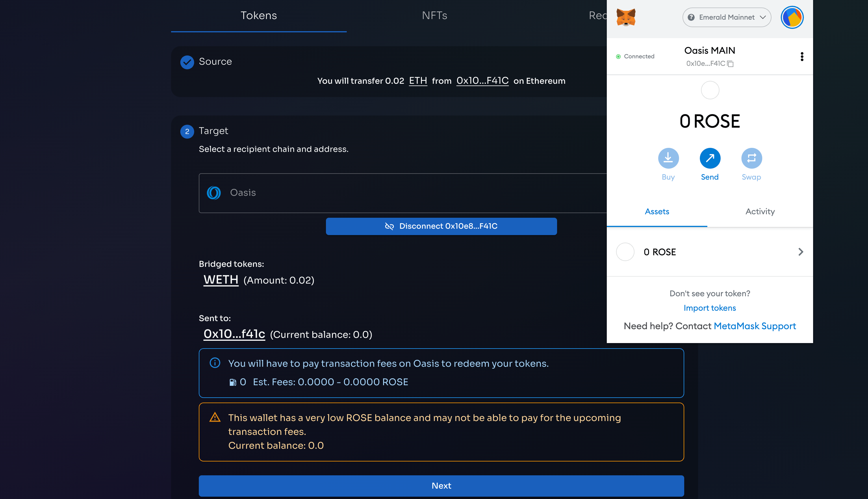Switch to the NFTs tab
Viewport: 868px width, 499px height.
click(x=434, y=15)
